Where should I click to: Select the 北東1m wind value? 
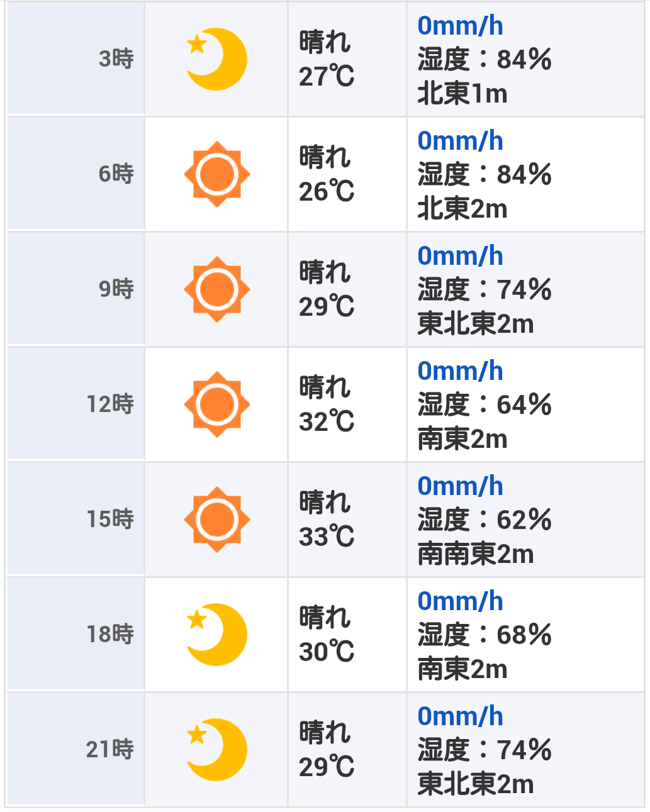point(462,94)
